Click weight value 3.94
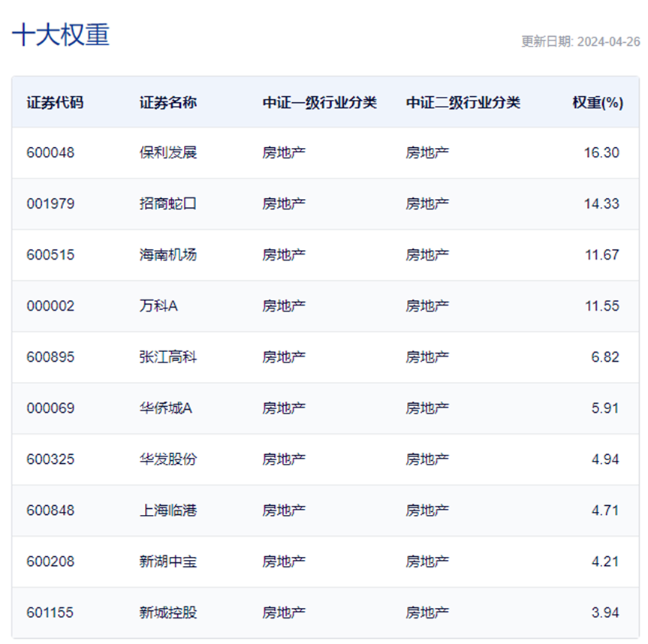Image resolution: width=648 pixels, height=644 pixels. [x=605, y=612]
